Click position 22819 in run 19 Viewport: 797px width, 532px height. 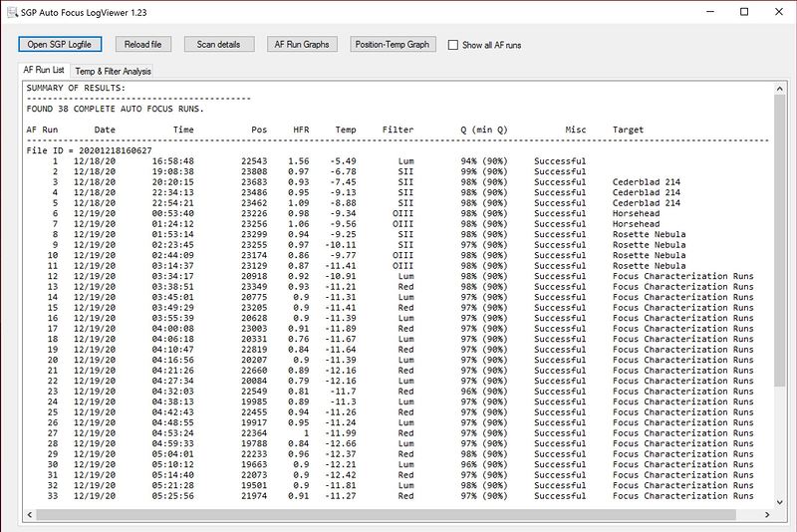point(254,350)
